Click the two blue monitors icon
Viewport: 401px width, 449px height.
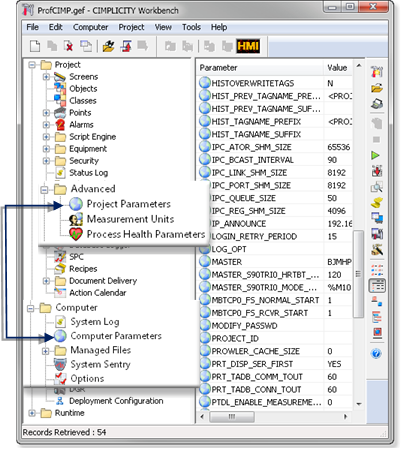(377, 218)
